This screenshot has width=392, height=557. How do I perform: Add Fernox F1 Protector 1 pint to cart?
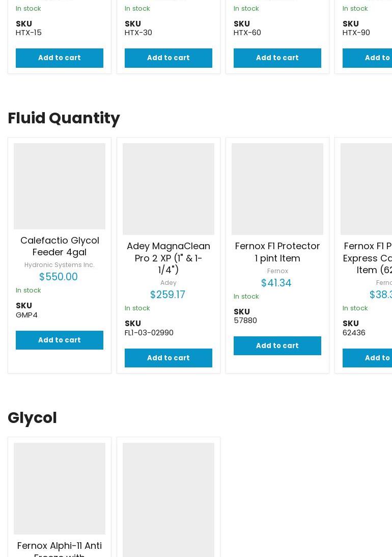277,346
